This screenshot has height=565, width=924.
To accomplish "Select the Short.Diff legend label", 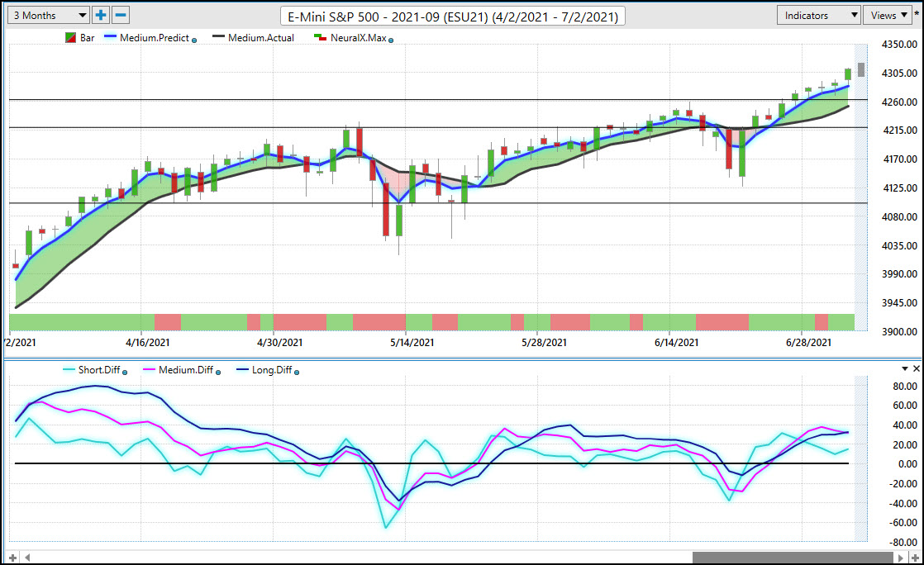I will coord(99,370).
